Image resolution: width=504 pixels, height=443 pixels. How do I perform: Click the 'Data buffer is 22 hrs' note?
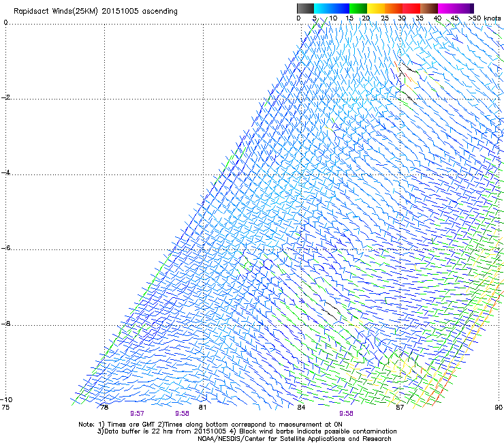pos(247,431)
